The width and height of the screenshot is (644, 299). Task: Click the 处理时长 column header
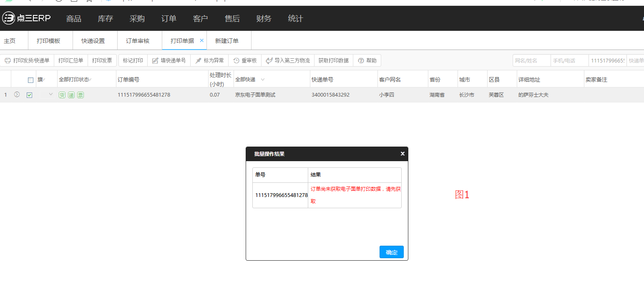(220, 79)
